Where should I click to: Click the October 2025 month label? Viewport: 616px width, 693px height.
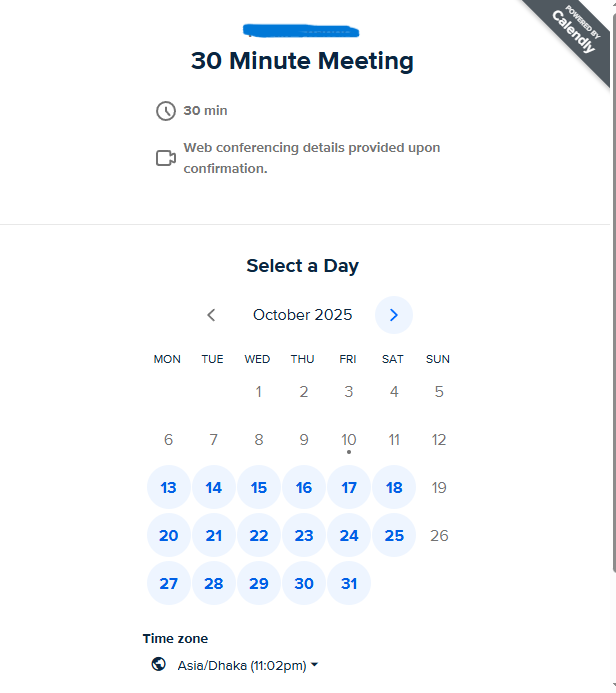tap(302, 315)
